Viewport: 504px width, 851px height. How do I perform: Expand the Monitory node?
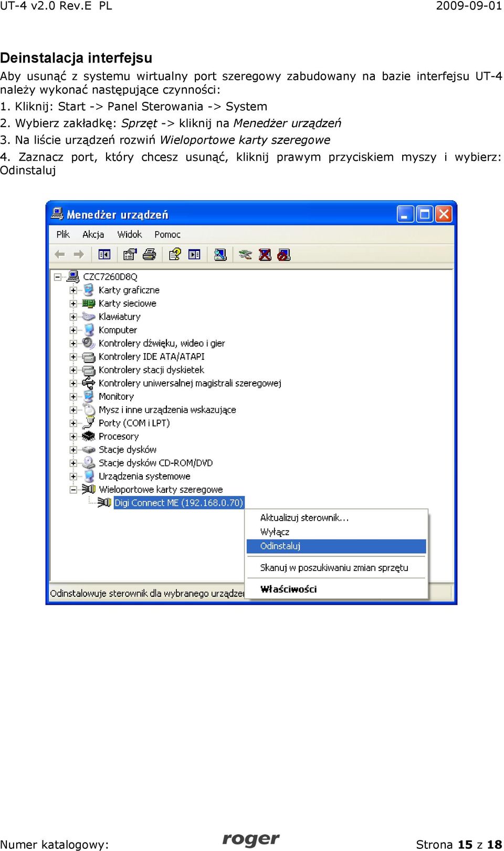point(73,397)
